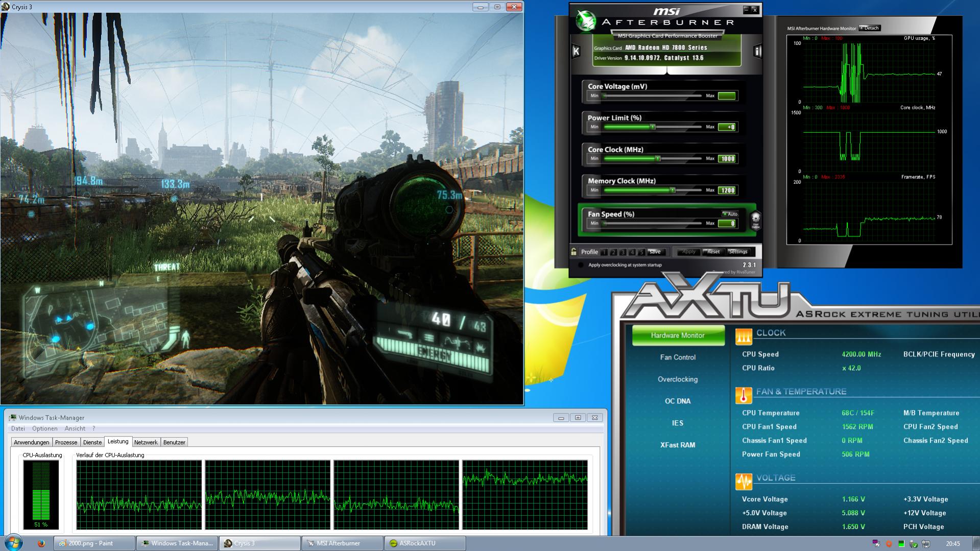The height and width of the screenshot is (551, 980).
Task: Select Afterburner profile slot 3
Action: coord(623,252)
